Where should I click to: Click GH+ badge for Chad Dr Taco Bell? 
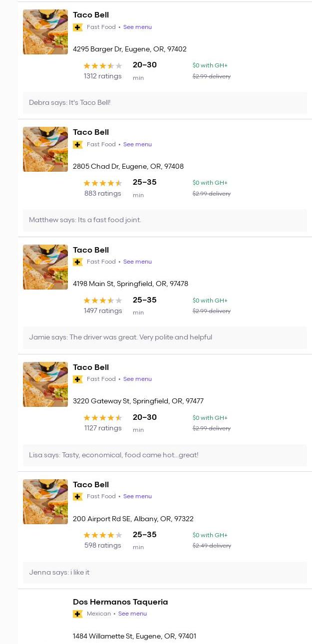point(77,145)
